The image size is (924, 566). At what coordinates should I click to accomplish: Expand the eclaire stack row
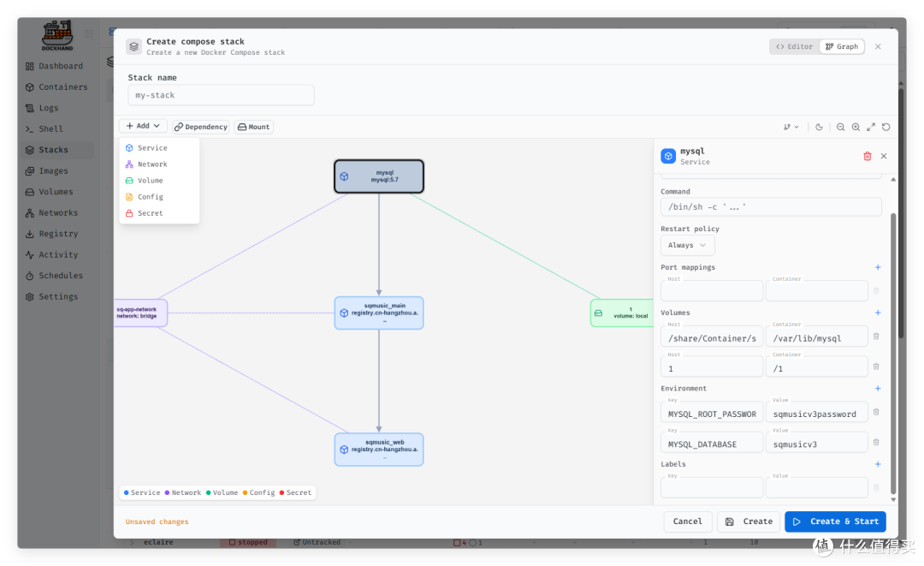tap(132, 542)
